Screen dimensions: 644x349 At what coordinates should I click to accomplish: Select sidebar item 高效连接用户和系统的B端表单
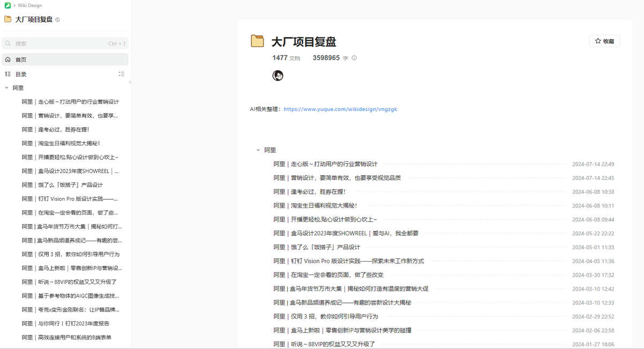[67, 338]
